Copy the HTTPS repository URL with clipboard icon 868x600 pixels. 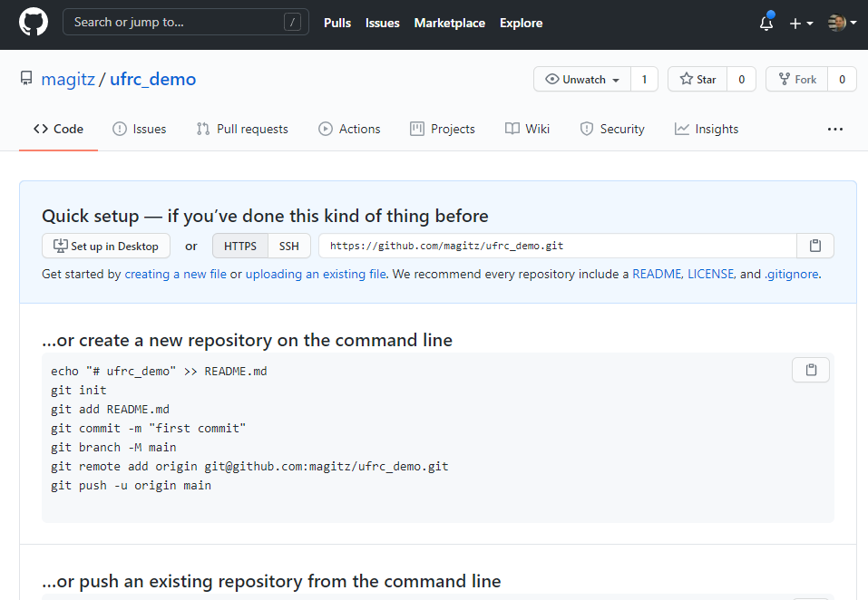[x=814, y=246]
